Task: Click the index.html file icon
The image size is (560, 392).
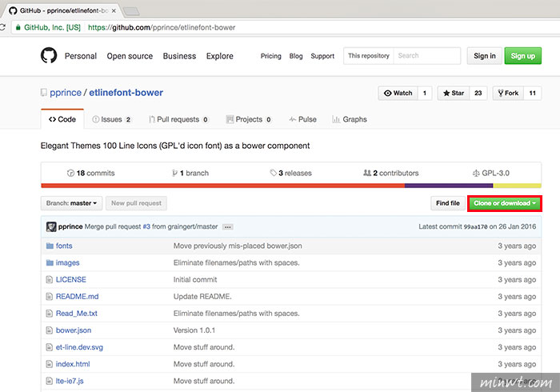Action: pyautogui.click(x=50, y=364)
